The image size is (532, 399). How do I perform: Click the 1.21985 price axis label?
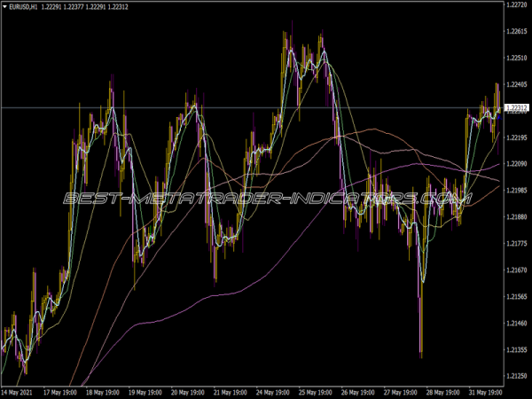click(516, 191)
